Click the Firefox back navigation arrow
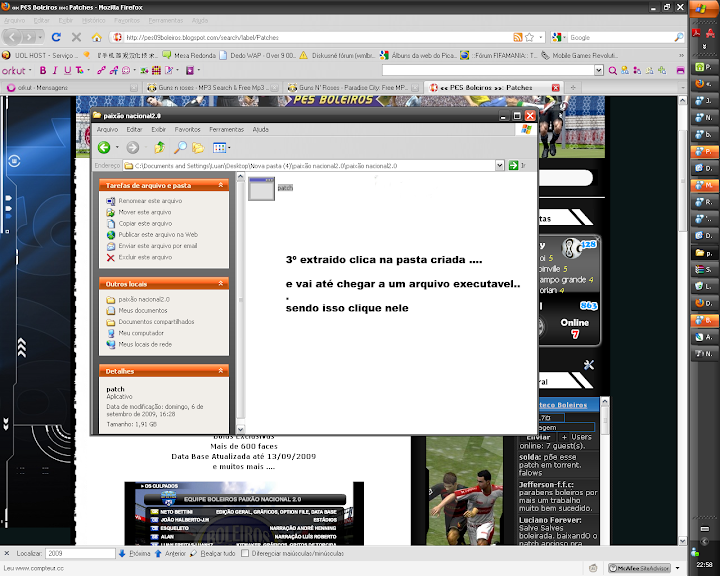The image size is (720, 576). (x=12, y=37)
